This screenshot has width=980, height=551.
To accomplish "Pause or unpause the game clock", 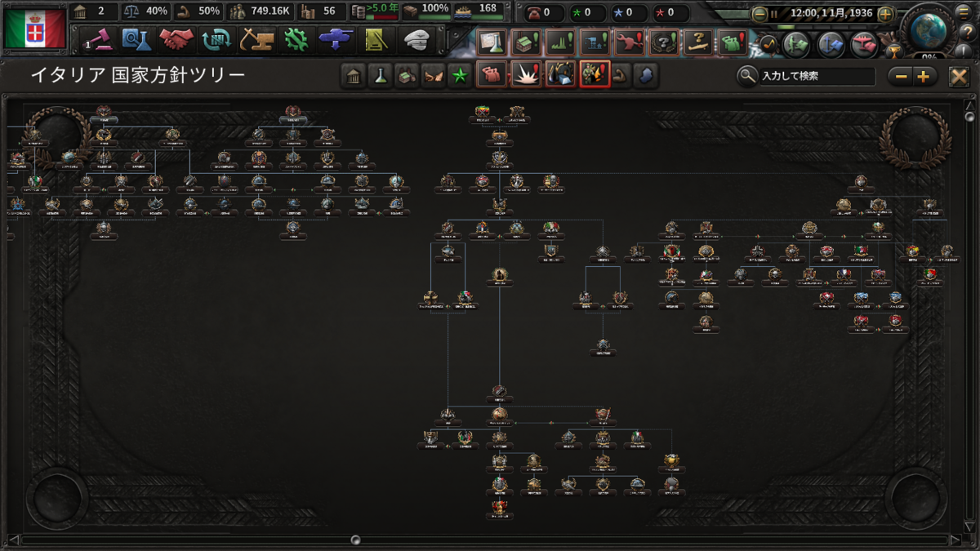I will (773, 14).
